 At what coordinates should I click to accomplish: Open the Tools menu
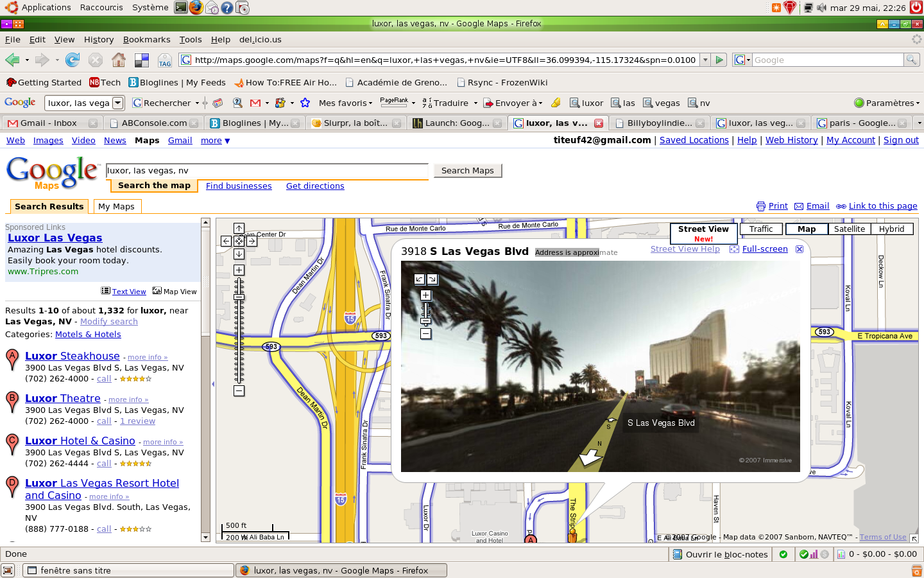click(x=191, y=40)
